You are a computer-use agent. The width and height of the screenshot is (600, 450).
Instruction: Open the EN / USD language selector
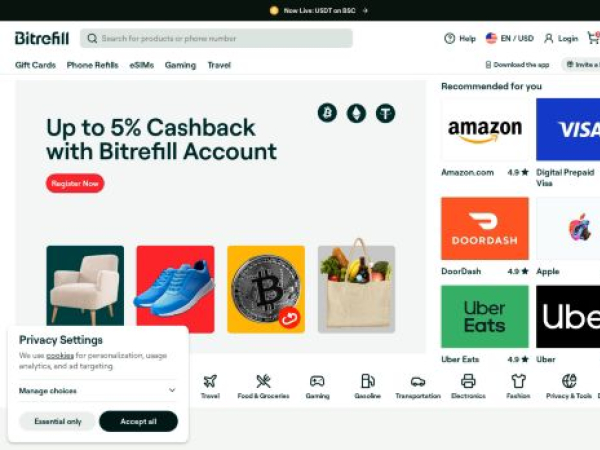[x=510, y=38]
